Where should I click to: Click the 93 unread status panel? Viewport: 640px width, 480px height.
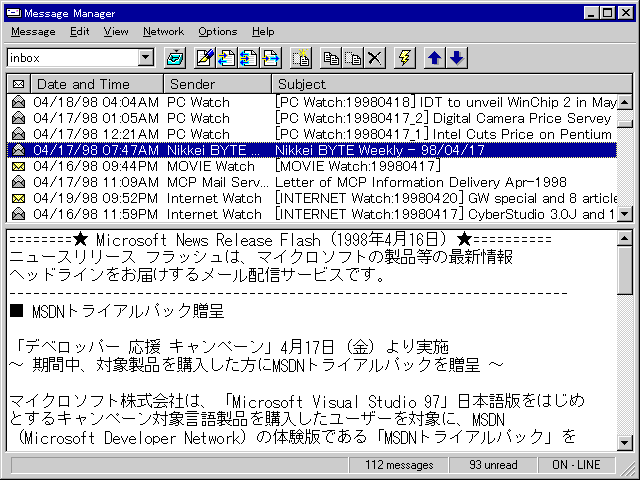point(493,465)
